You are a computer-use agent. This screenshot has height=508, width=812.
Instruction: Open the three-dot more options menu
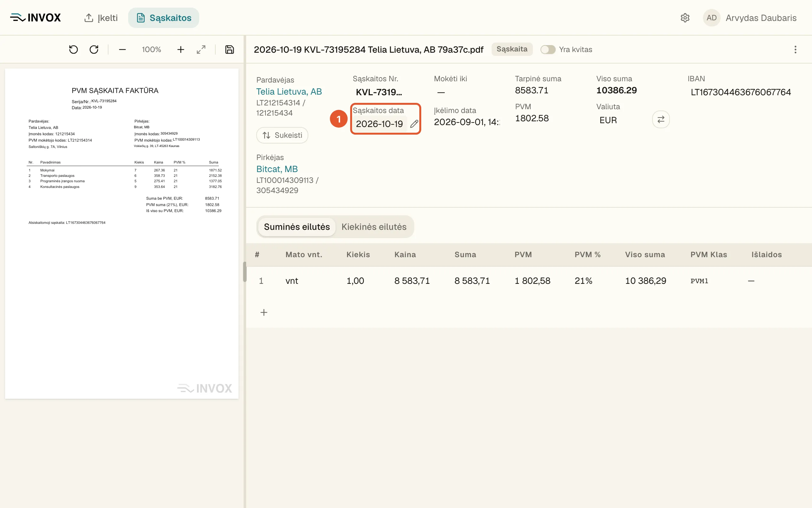tap(795, 50)
